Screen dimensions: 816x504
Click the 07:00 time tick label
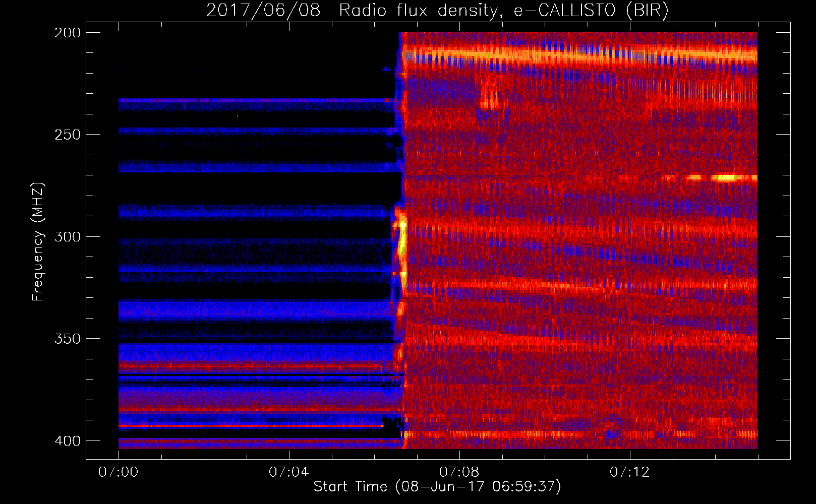tap(119, 472)
